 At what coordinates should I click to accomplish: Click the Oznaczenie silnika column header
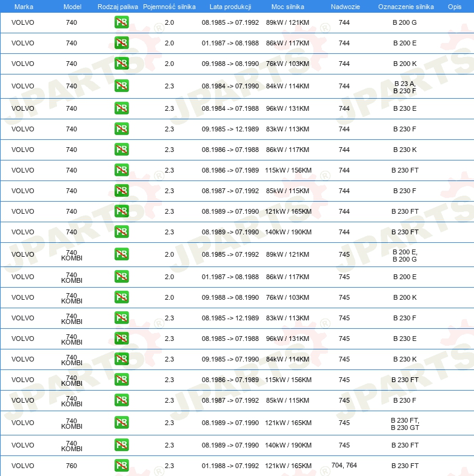coord(406,7)
